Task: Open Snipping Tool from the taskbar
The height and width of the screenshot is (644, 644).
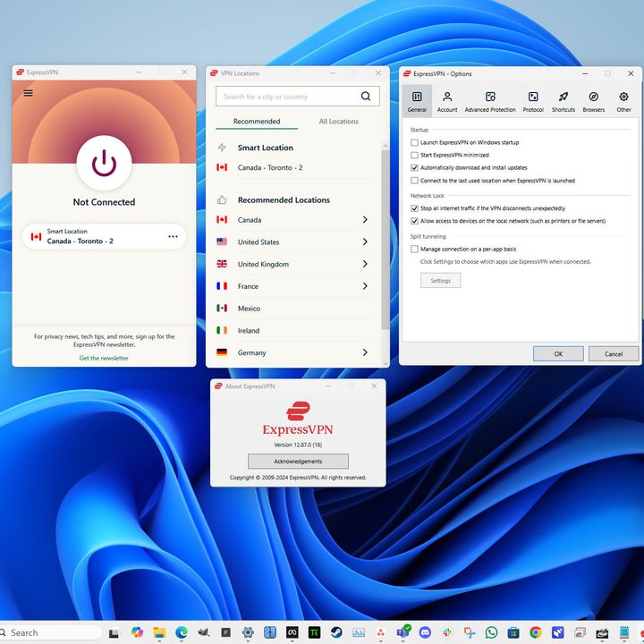Action: pyautogui.click(x=469, y=632)
